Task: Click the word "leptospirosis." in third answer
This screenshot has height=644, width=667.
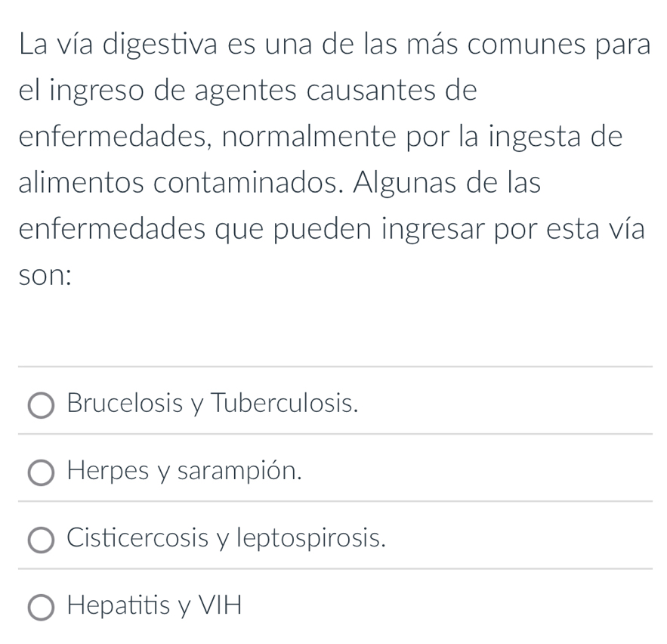Action: (x=308, y=537)
